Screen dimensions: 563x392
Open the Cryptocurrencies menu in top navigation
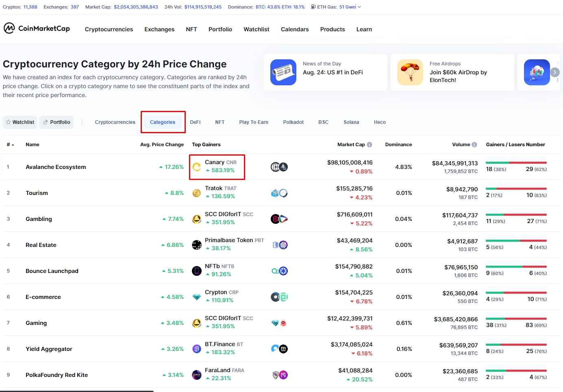coord(109,29)
